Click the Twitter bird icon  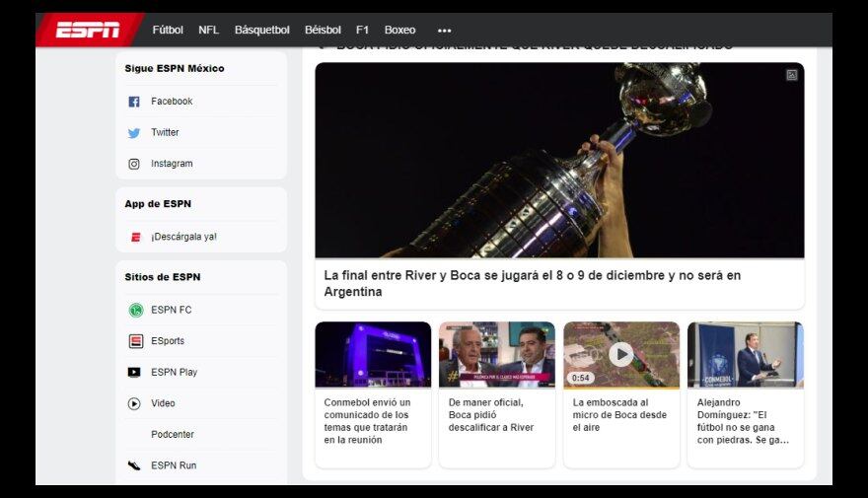tap(134, 133)
